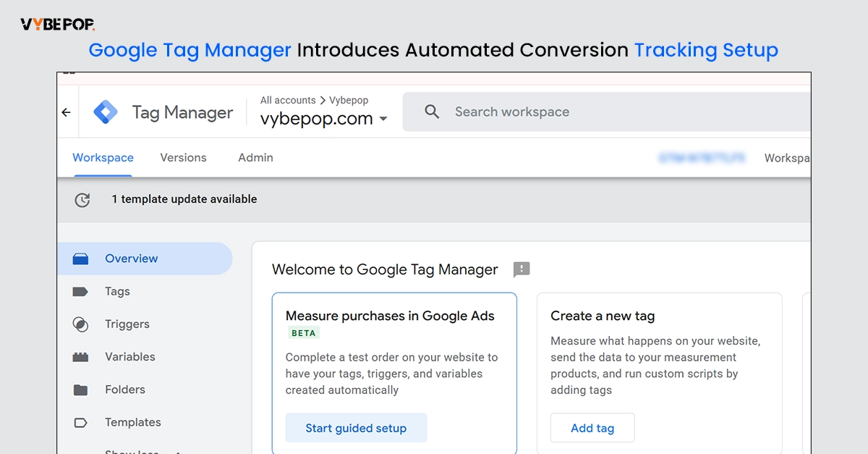Click the Tags label icon in sidebar
Image resolution: width=868 pixels, height=454 pixels.
[80, 292]
